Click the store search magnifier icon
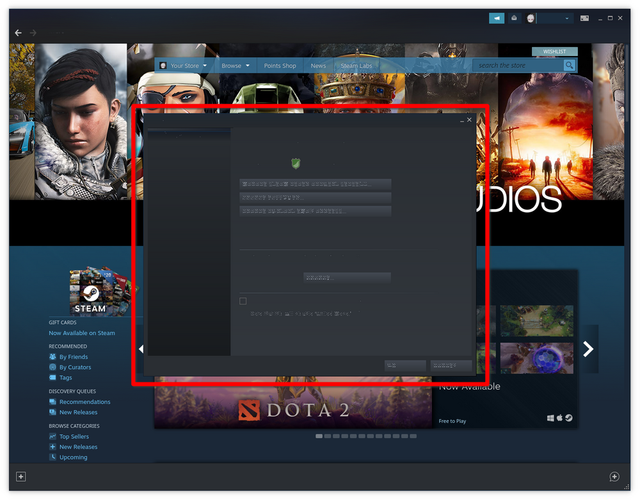This screenshot has height=500, width=640. (x=569, y=65)
